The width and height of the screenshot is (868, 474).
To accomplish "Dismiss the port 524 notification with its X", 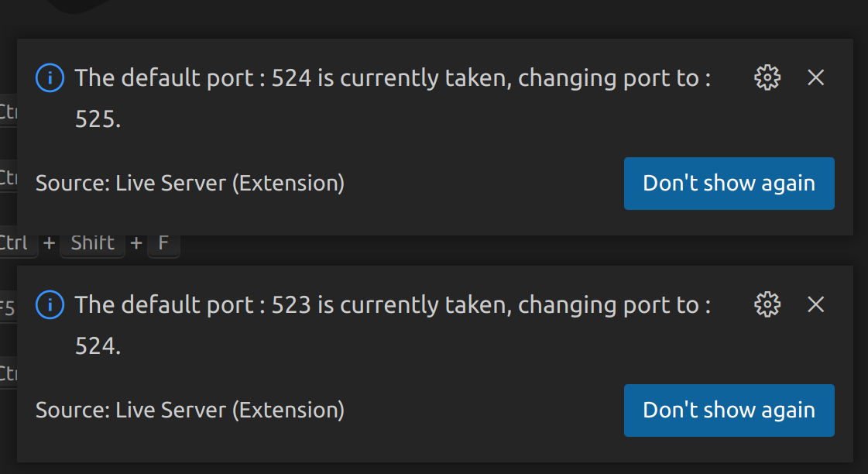I will (815, 304).
